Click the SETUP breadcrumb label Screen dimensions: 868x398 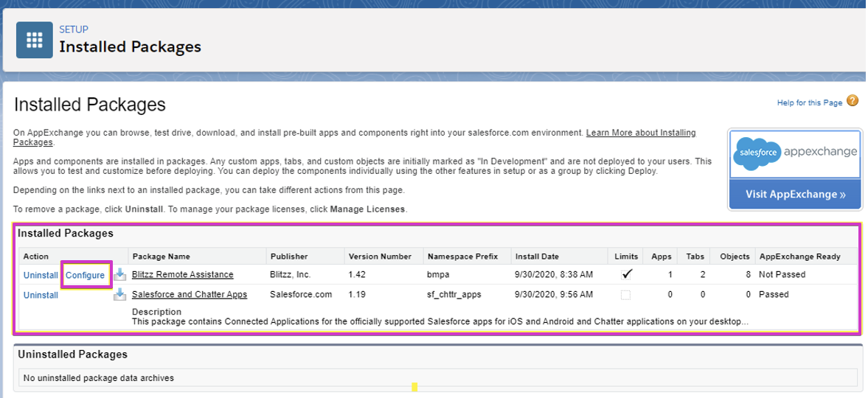click(x=74, y=29)
